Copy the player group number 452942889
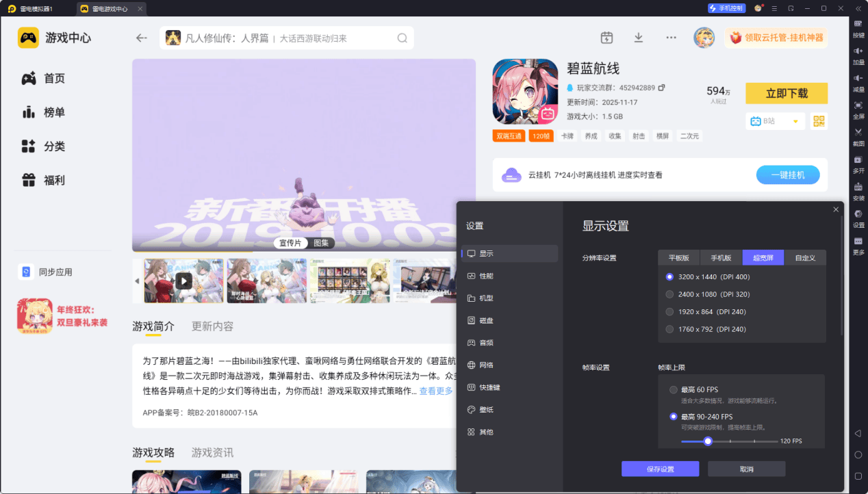868x494 pixels. [x=661, y=88]
